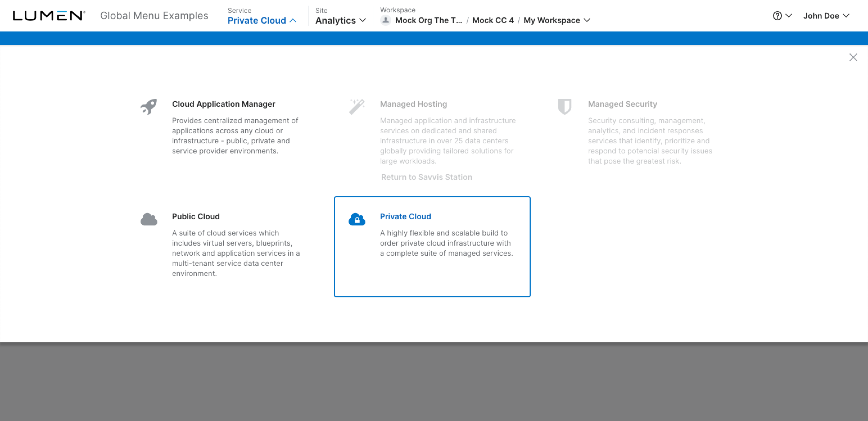Open the Managed Hosting service

(x=413, y=103)
